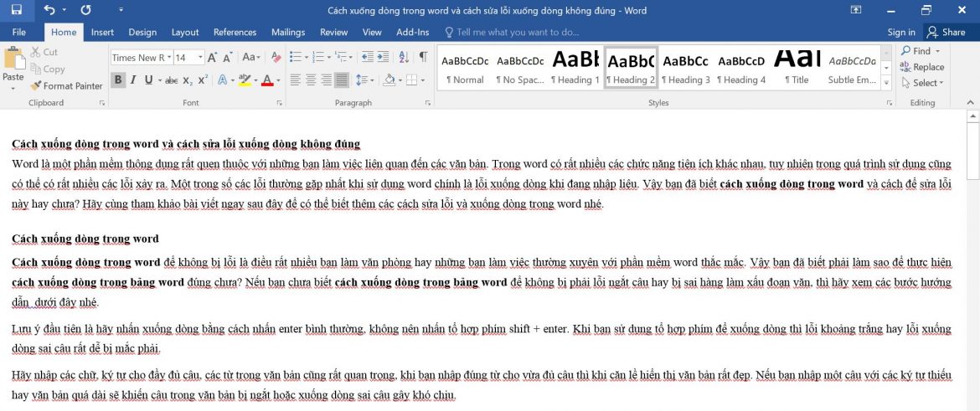Click the Decrease Indent icon
Screen dimensions: 980x411
(x=367, y=57)
